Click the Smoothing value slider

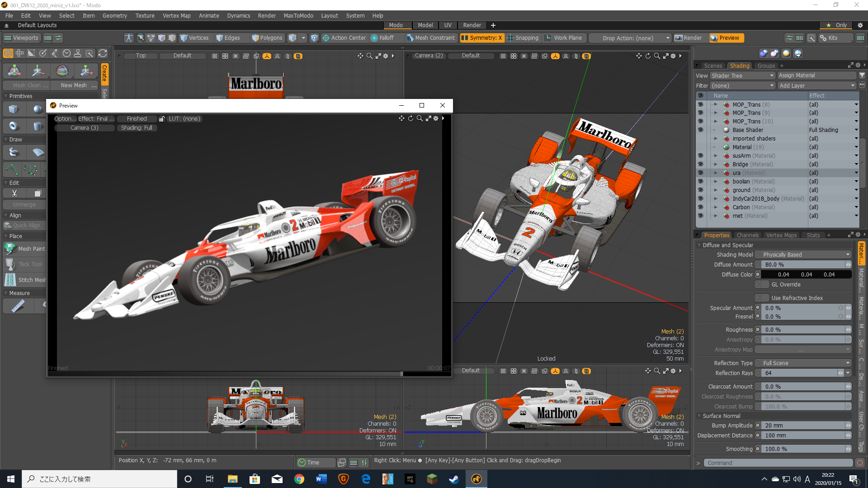[804, 449]
